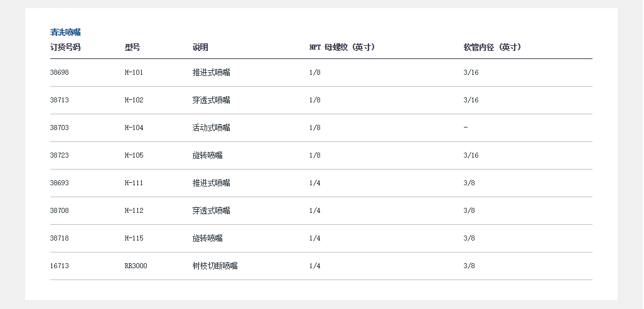Select order number 38698

(x=60, y=73)
